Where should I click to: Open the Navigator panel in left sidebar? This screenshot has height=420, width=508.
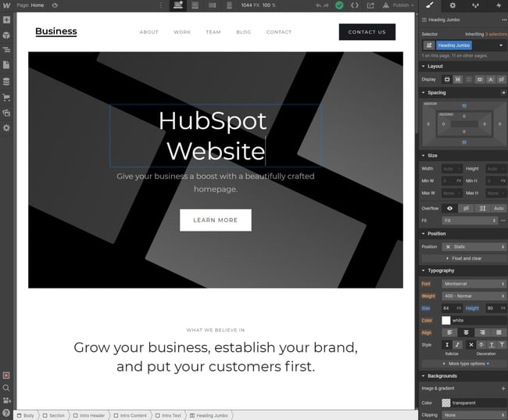[6, 49]
